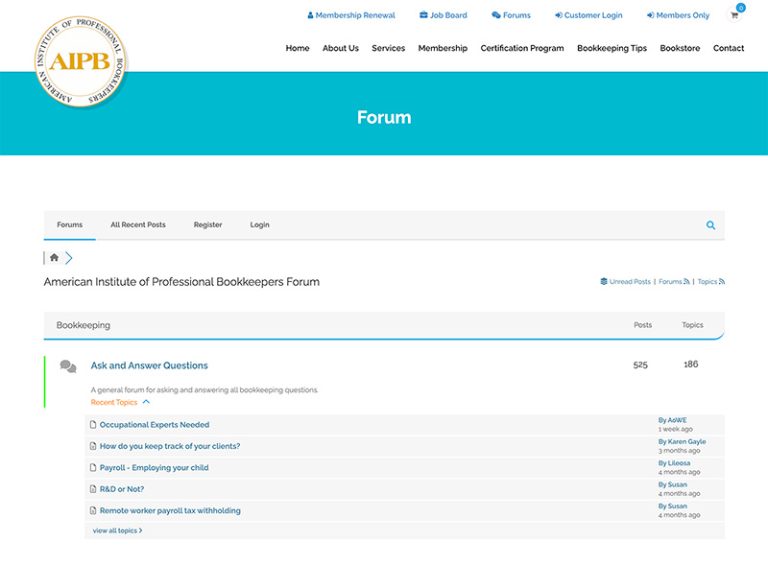Open the Occupational Experts Needed topic

(x=154, y=425)
